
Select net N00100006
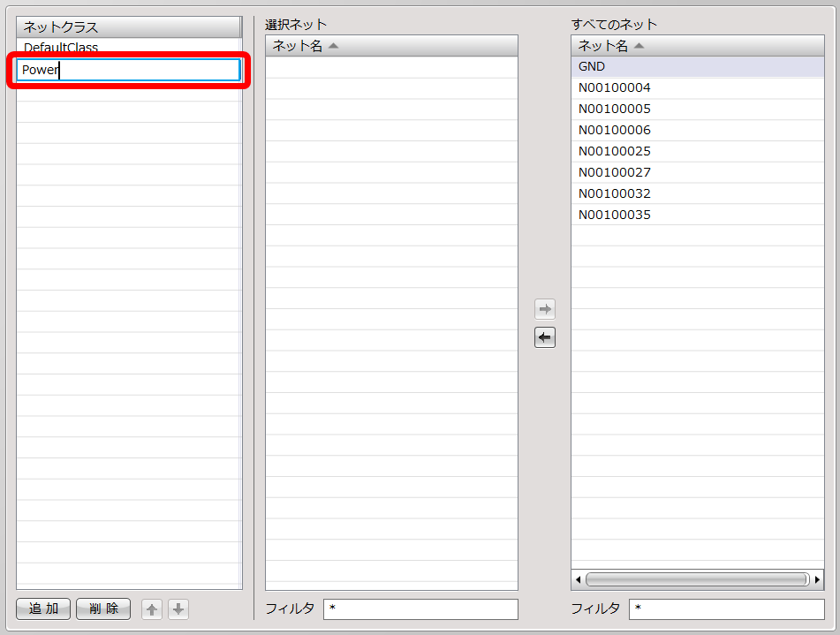tap(614, 131)
